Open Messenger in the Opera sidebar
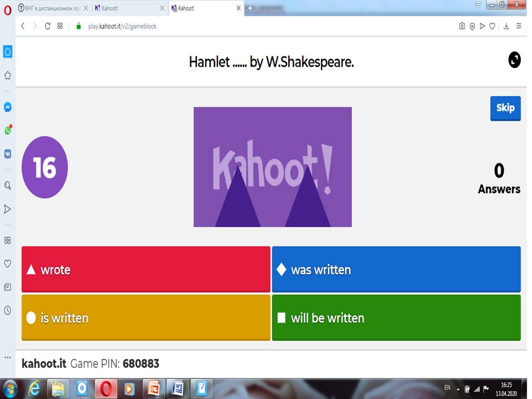The image size is (532, 399). (8, 107)
